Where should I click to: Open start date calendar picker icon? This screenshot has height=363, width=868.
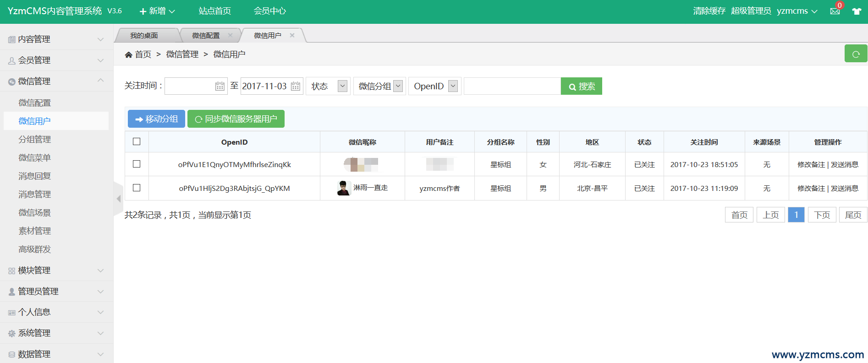point(220,86)
